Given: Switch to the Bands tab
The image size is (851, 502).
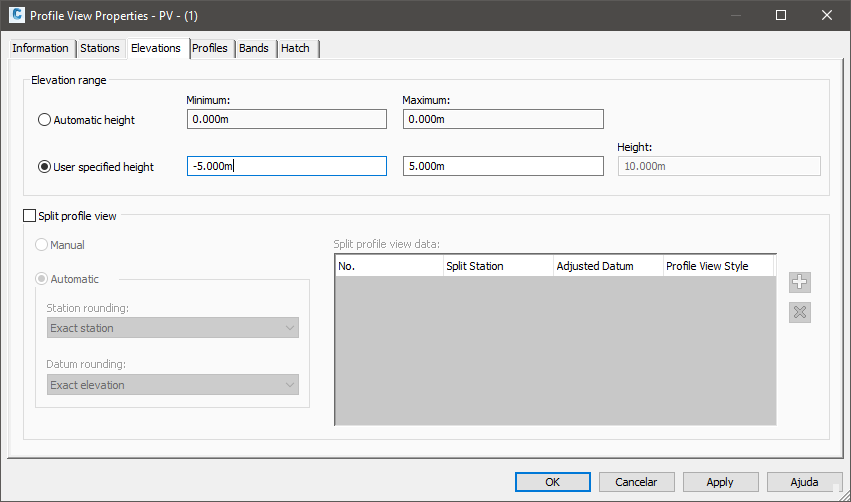Looking at the screenshot, I should click(254, 48).
